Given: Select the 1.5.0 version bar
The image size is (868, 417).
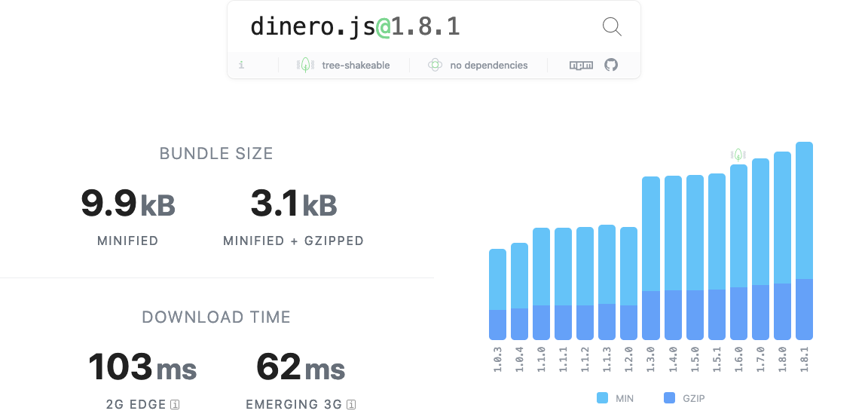Looking at the screenshot, I should coord(695,257).
